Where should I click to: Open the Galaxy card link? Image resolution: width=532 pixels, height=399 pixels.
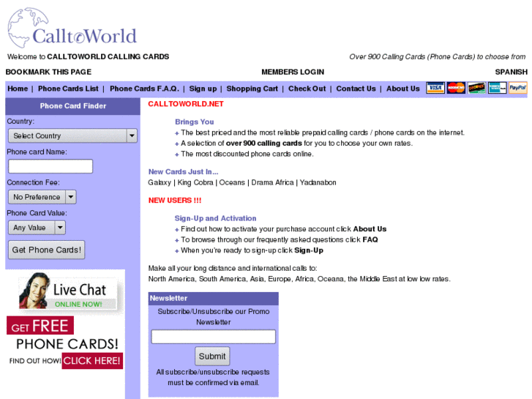tap(160, 183)
